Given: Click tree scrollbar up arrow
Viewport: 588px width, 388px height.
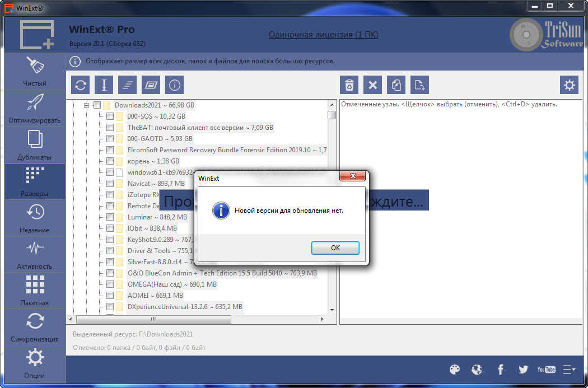Looking at the screenshot, I should pyautogui.click(x=332, y=105).
